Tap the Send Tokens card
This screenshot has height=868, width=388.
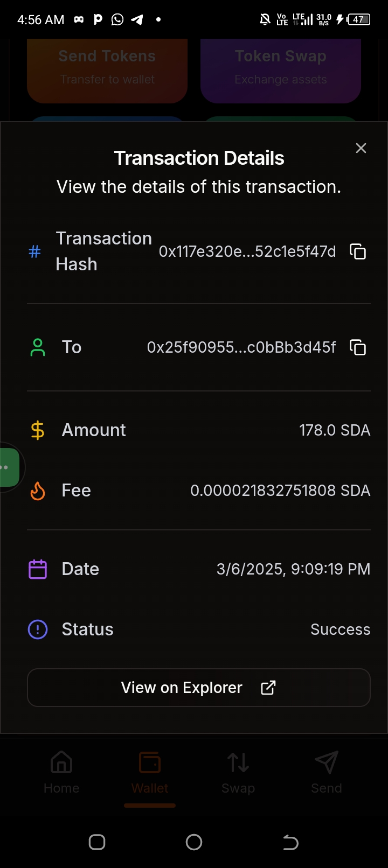(107, 68)
